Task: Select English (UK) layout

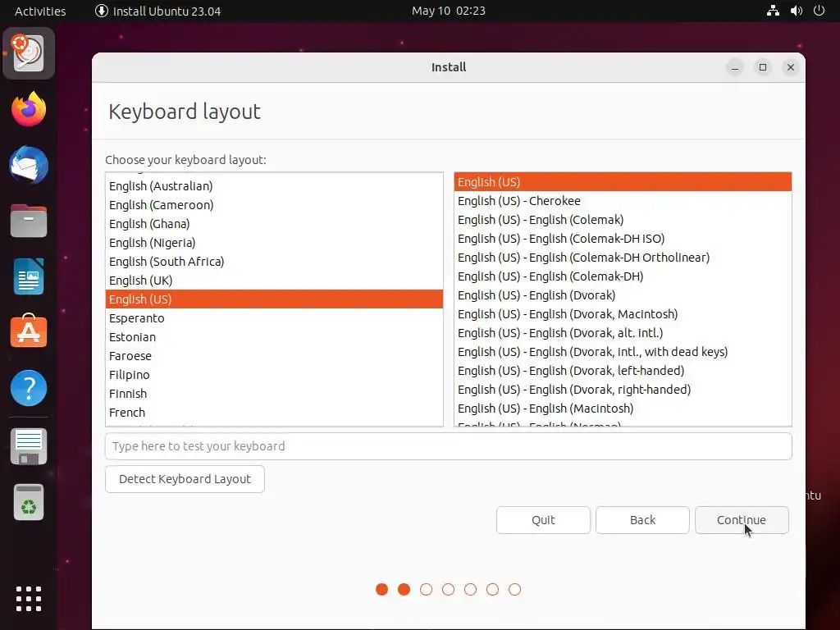Action: pos(274,281)
